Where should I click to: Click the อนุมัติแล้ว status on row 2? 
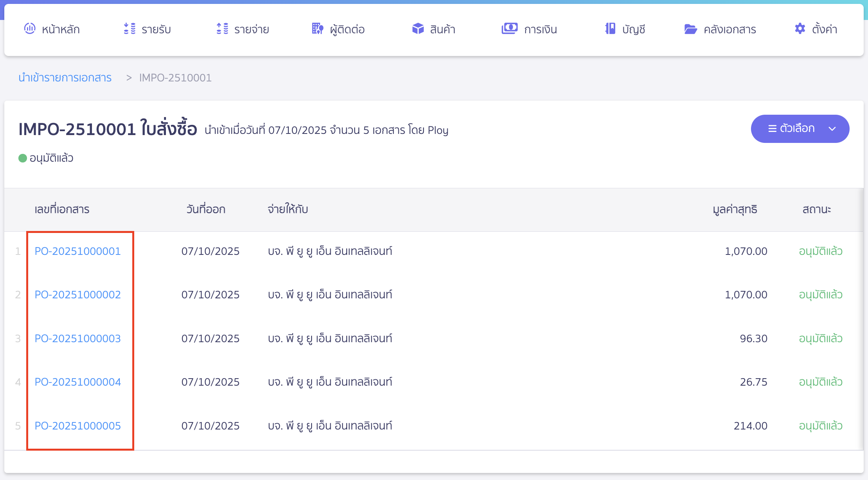820,295
